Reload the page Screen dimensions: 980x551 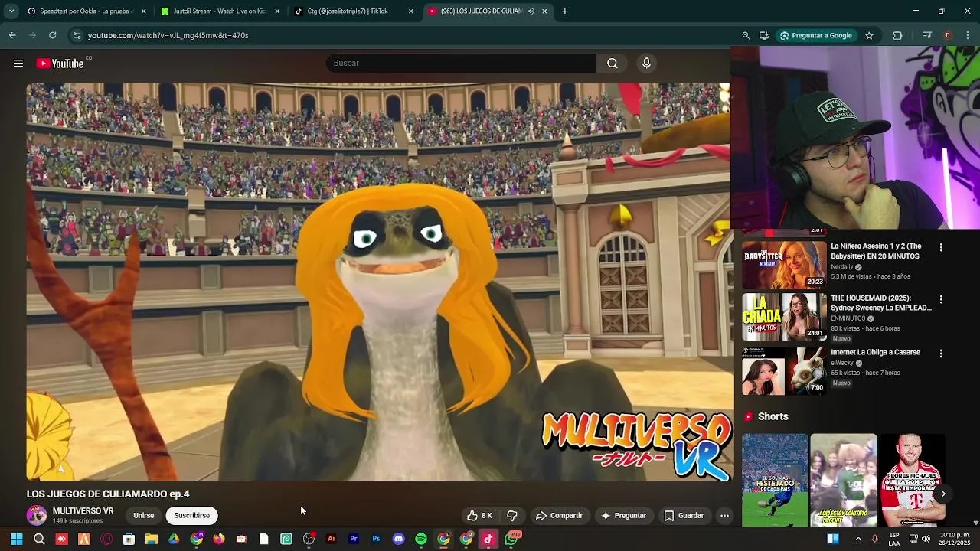pos(52,35)
